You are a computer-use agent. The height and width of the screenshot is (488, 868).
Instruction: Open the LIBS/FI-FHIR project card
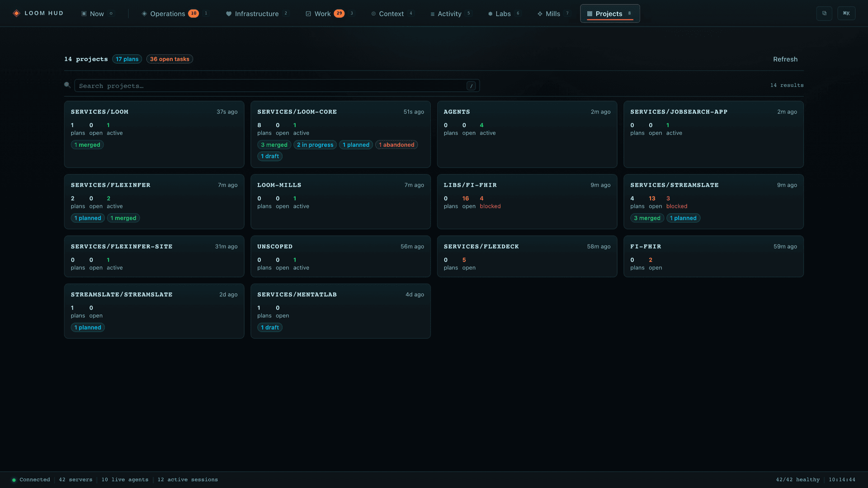527,202
